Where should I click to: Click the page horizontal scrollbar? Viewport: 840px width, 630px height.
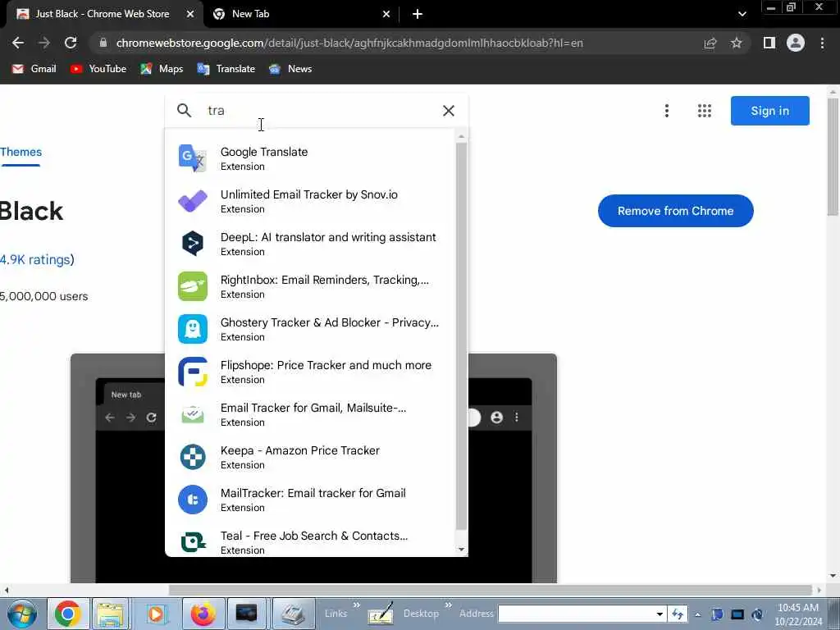click(491, 590)
